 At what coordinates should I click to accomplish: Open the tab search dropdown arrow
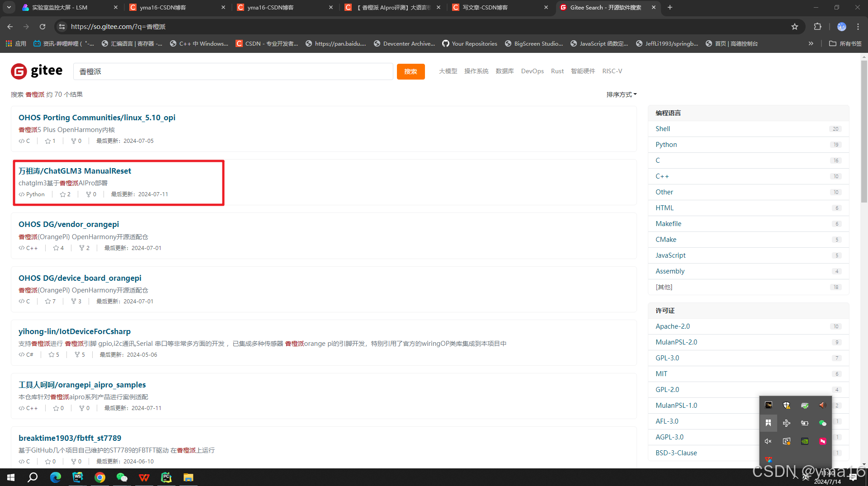coord(9,7)
